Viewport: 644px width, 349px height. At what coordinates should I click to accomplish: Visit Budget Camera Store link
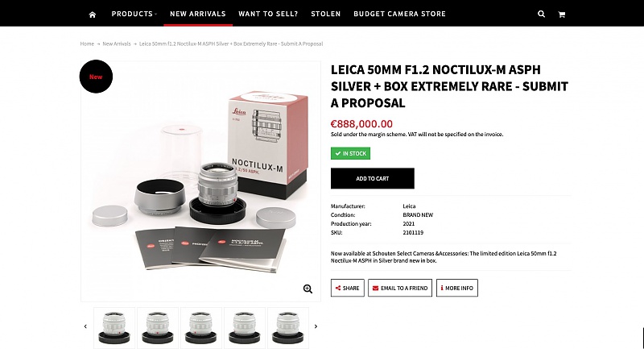(399, 14)
